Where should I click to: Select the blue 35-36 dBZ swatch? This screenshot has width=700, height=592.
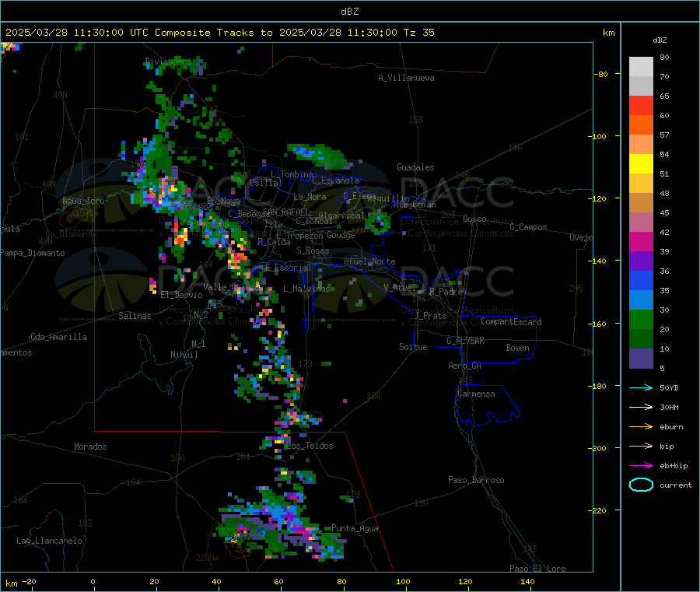click(x=641, y=280)
